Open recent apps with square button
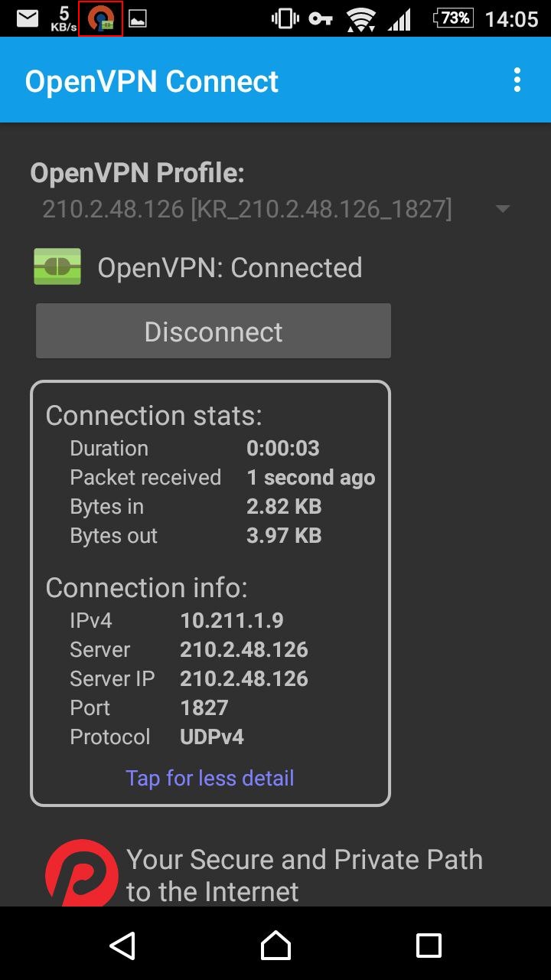Image resolution: width=551 pixels, height=980 pixels. coord(429,946)
